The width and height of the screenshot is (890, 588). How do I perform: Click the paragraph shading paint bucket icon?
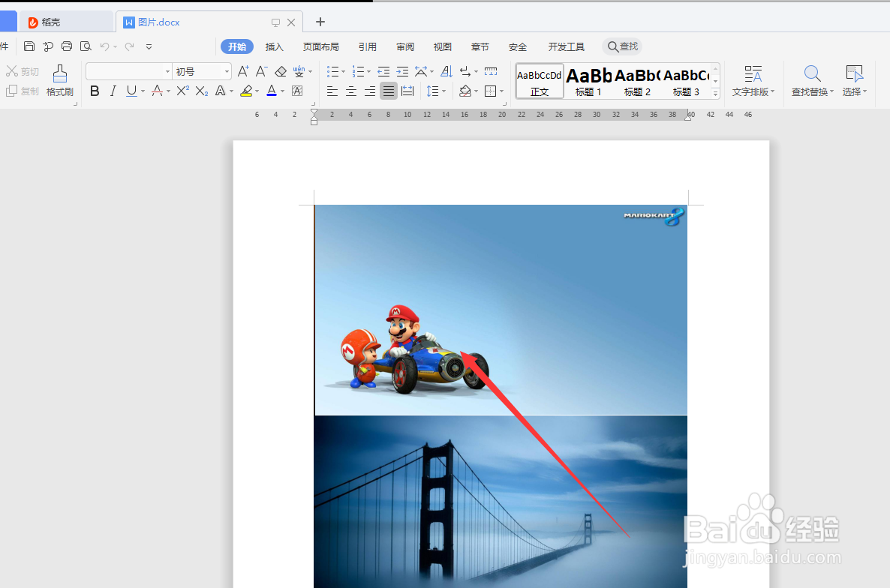(465, 91)
